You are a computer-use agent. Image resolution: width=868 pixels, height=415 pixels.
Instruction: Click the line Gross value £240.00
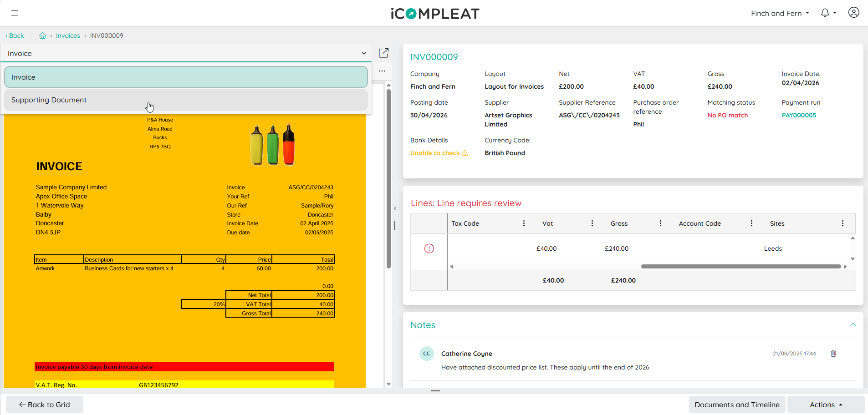(617, 248)
